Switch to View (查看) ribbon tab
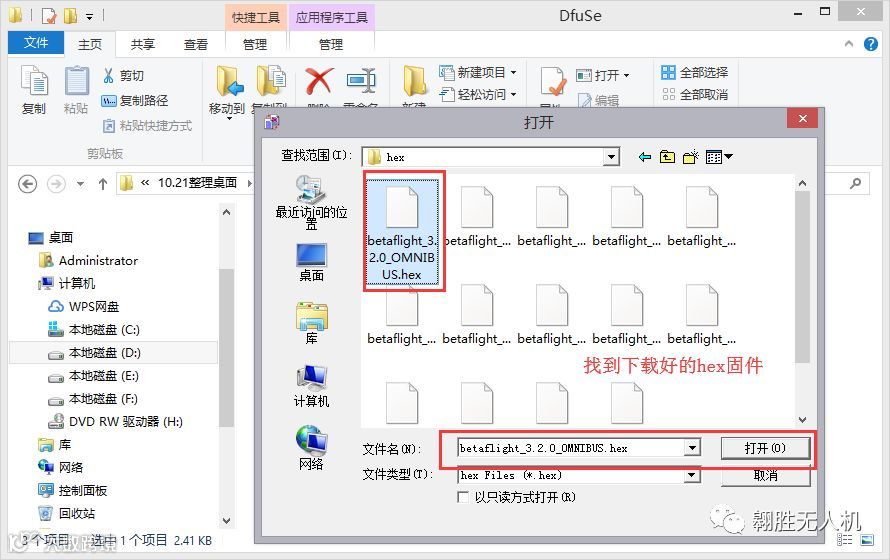The image size is (890, 560). coord(196,44)
